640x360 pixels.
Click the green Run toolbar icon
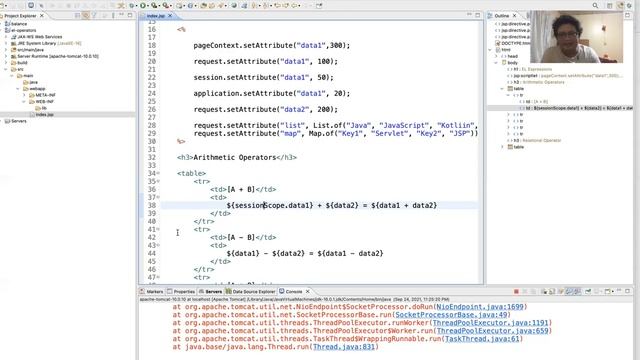point(143,5)
